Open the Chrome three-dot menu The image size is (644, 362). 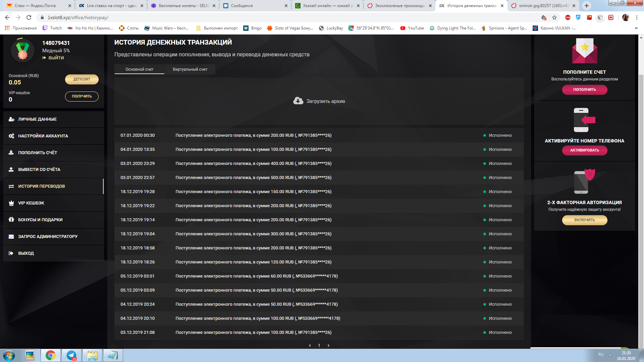click(637, 17)
